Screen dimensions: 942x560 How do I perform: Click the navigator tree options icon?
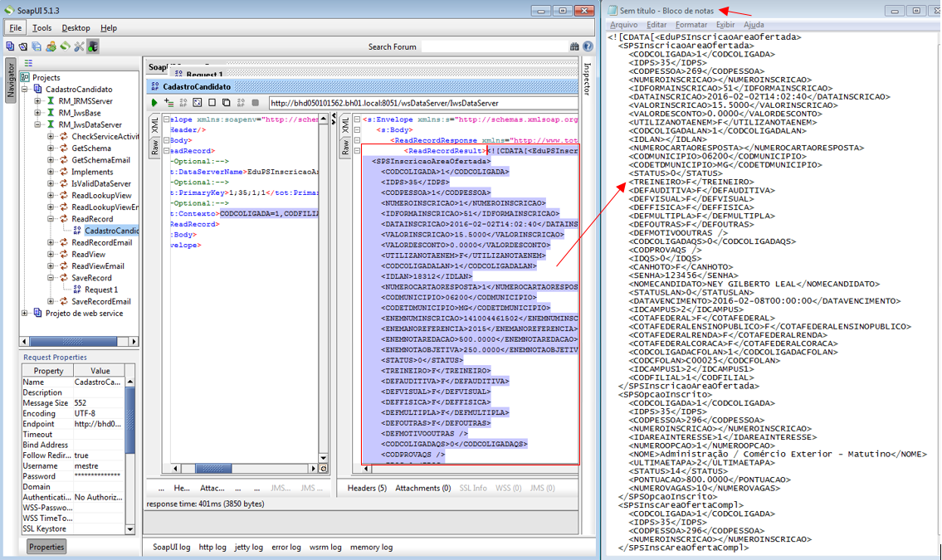tap(28, 63)
